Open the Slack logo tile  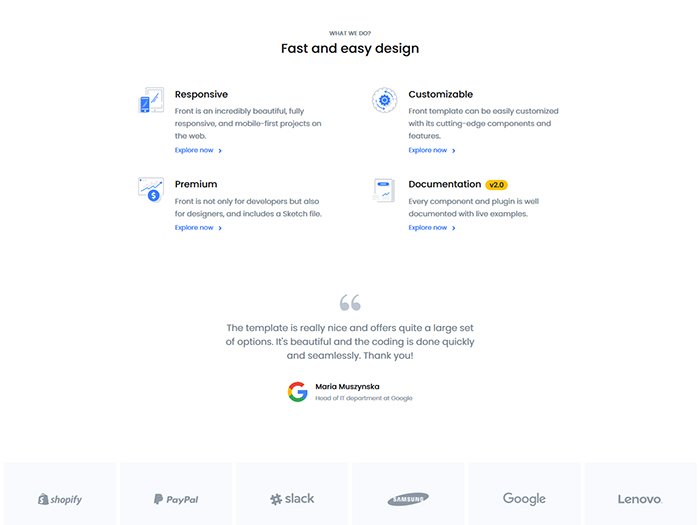(x=292, y=498)
